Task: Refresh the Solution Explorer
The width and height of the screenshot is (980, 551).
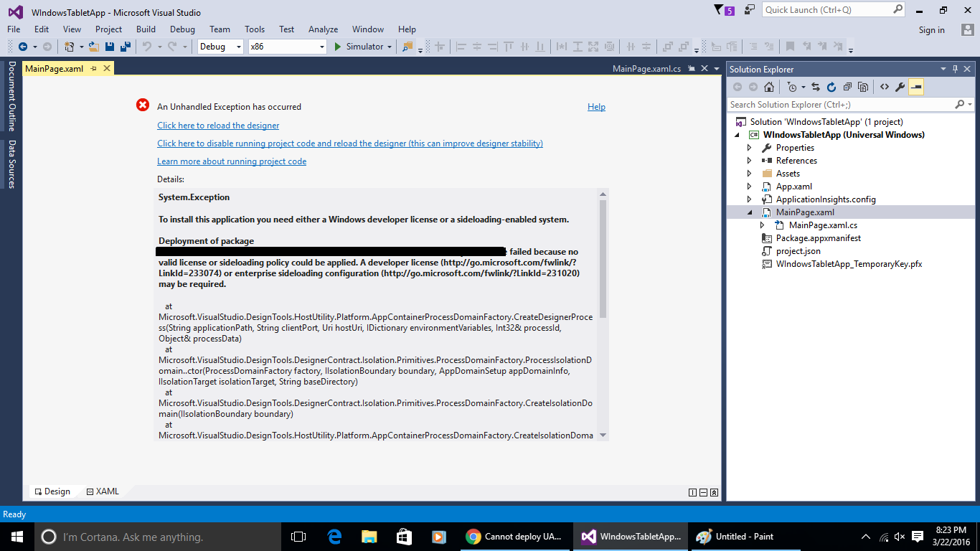Action: tap(831, 87)
